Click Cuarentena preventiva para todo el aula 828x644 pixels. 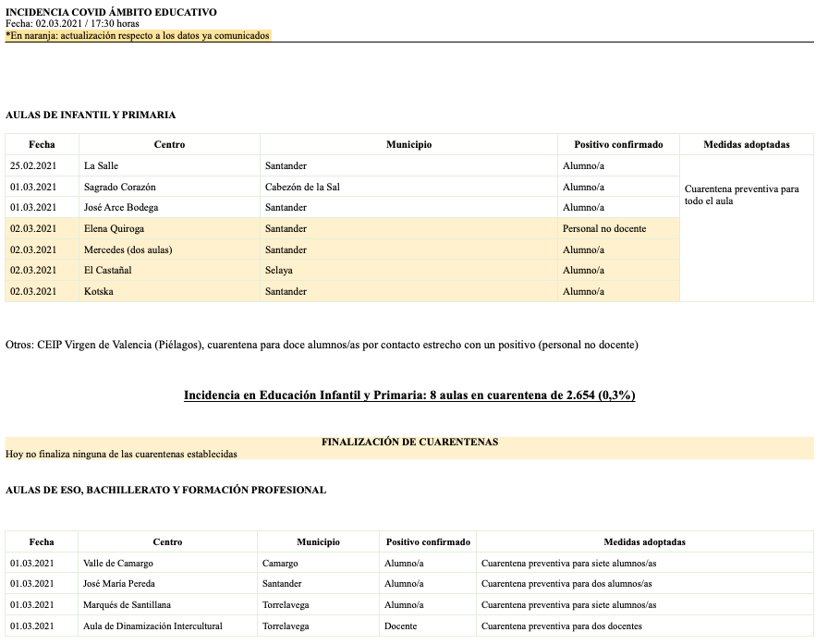tap(741, 195)
